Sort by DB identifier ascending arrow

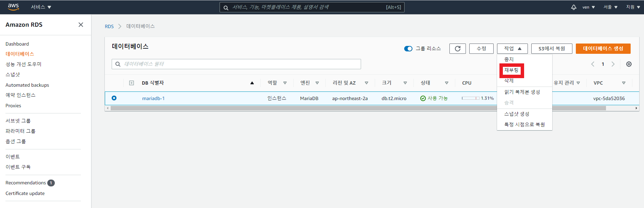252,83
